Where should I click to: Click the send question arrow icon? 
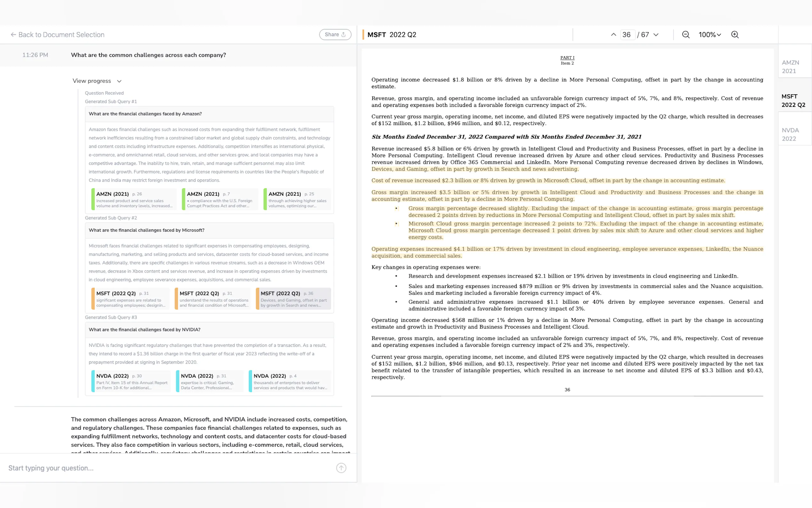point(341,468)
